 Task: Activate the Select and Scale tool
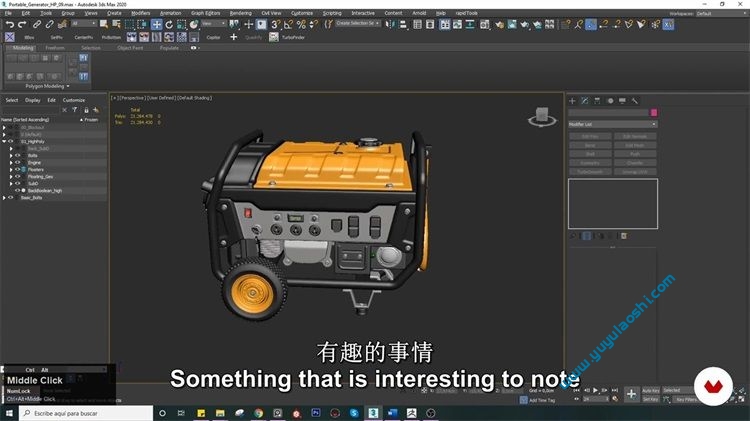pyautogui.click(x=181, y=24)
